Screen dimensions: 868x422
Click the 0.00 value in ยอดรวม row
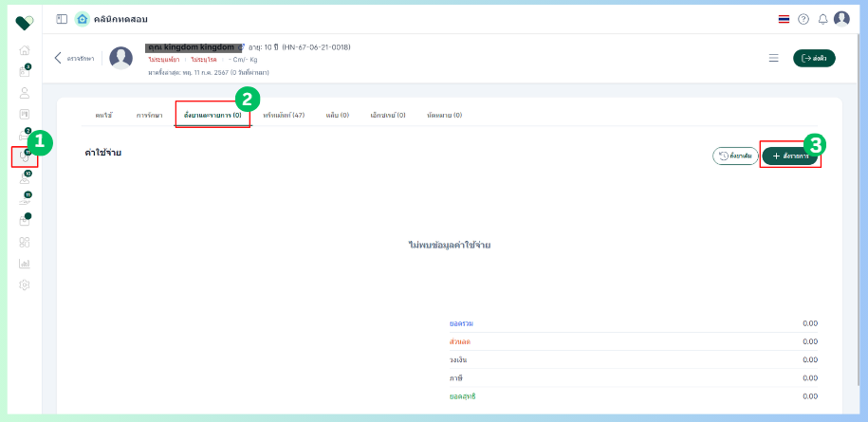coord(810,323)
